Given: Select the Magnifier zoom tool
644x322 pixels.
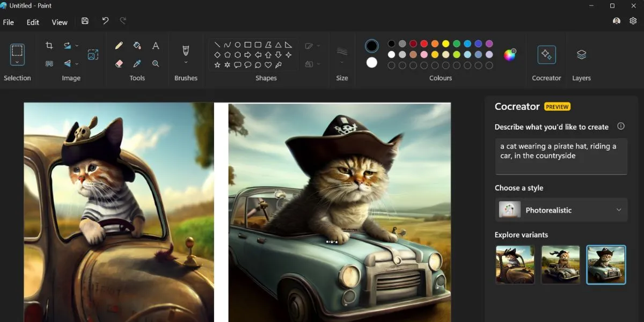Looking at the screenshot, I should pyautogui.click(x=155, y=63).
